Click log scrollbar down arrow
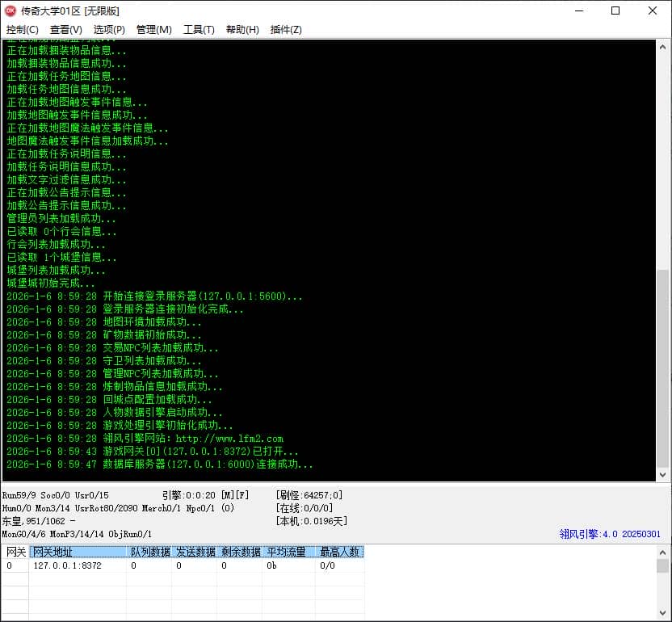672x622 pixels. 662,475
